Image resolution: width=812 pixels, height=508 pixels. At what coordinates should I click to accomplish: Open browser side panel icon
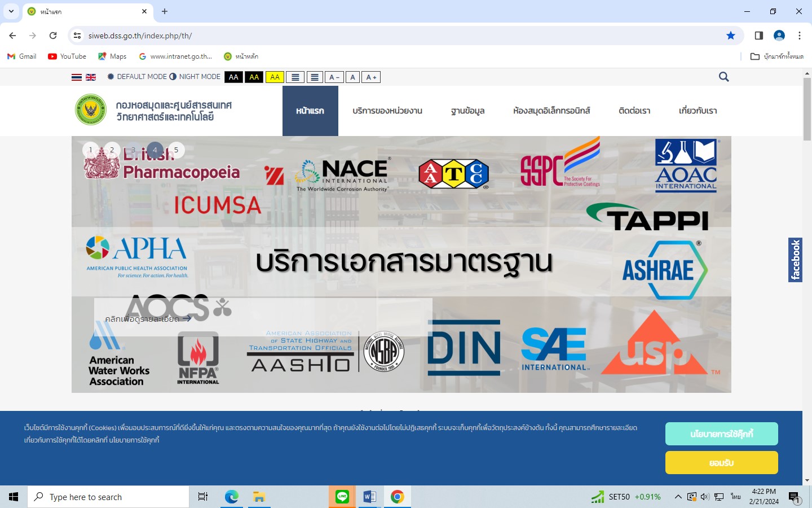[758, 36]
